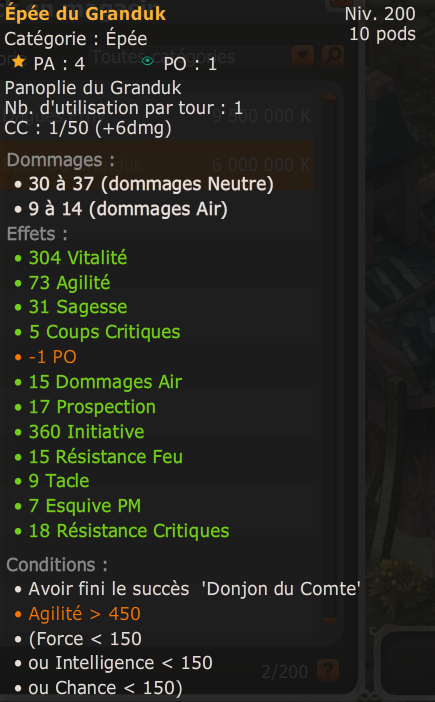Click the green eye PO range icon

(147, 61)
